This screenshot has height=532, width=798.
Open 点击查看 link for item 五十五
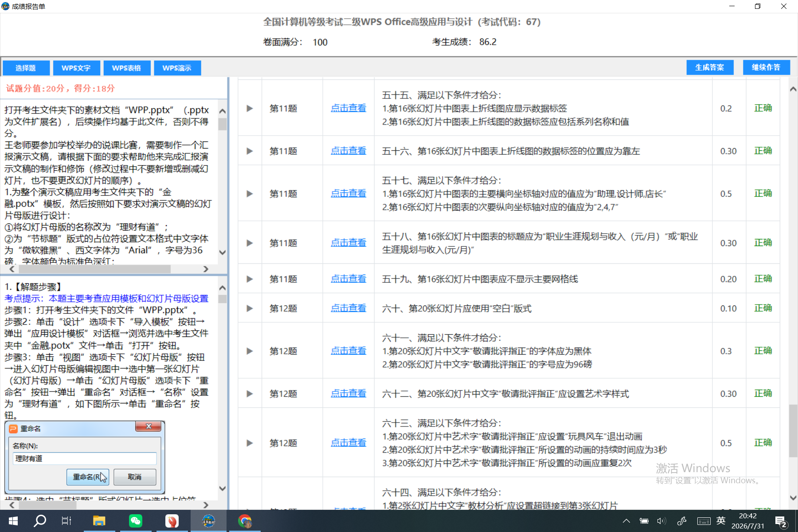(x=348, y=108)
